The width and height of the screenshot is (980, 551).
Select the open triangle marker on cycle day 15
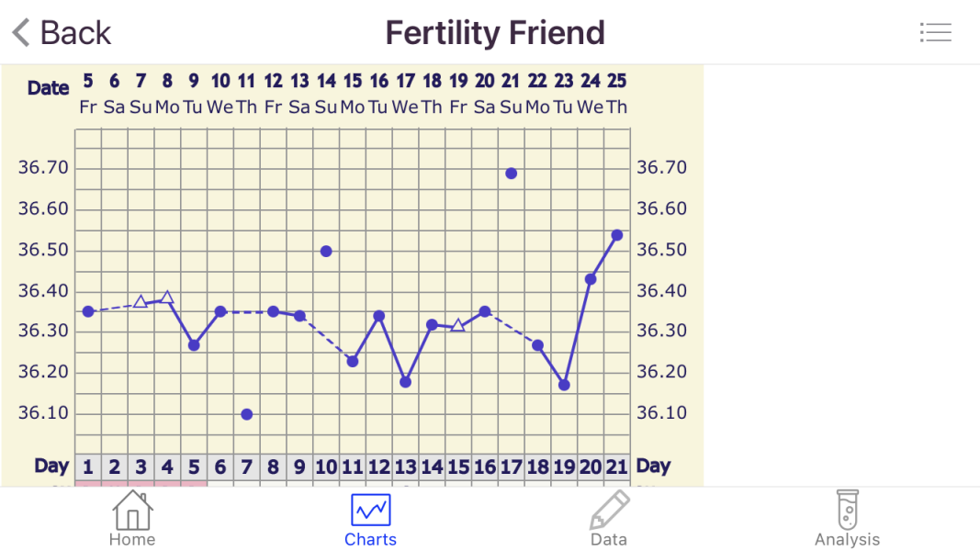click(458, 325)
